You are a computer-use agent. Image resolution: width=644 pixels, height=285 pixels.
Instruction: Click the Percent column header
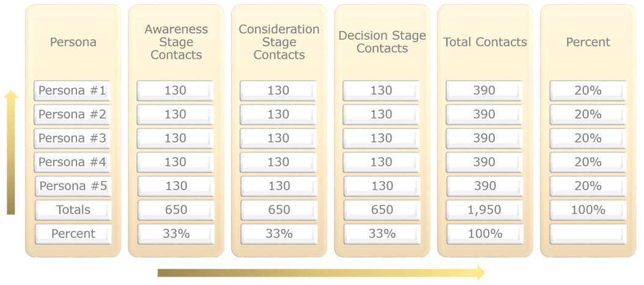pos(588,42)
